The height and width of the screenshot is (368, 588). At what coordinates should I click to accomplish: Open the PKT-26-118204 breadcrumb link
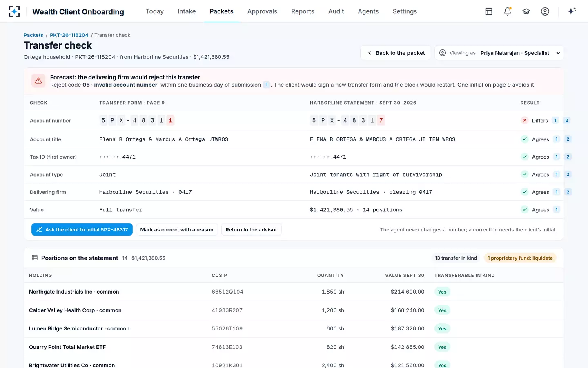coord(69,35)
